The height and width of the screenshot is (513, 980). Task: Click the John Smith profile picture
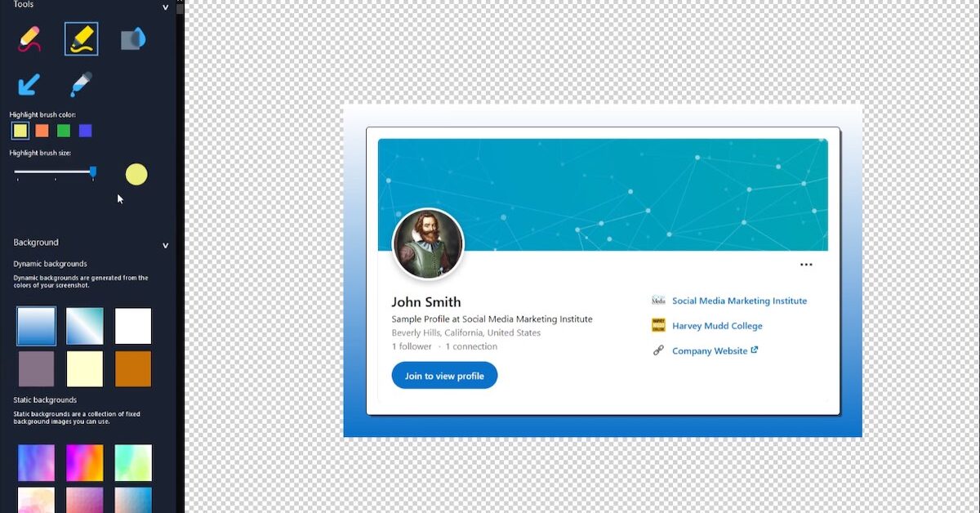[x=428, y=244]
